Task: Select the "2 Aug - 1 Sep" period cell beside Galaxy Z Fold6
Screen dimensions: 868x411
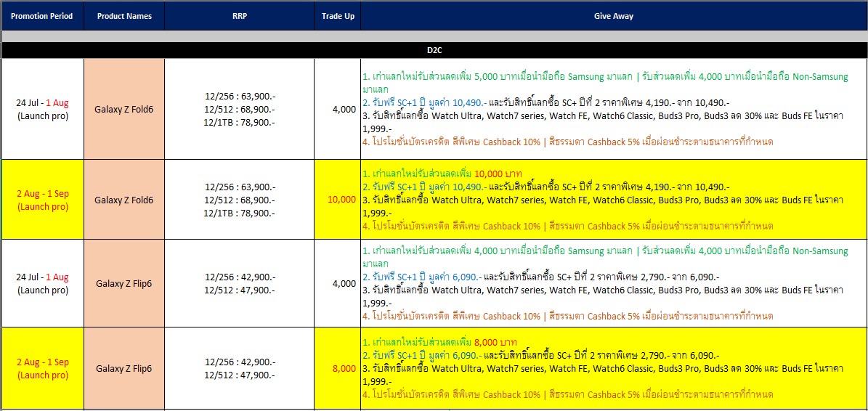Action: (x=42, y=200)
